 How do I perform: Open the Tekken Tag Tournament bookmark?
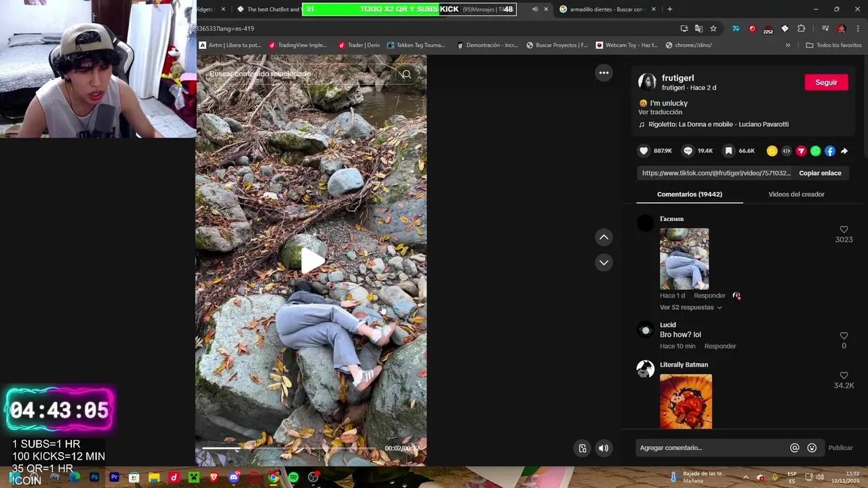click(416, 45)
